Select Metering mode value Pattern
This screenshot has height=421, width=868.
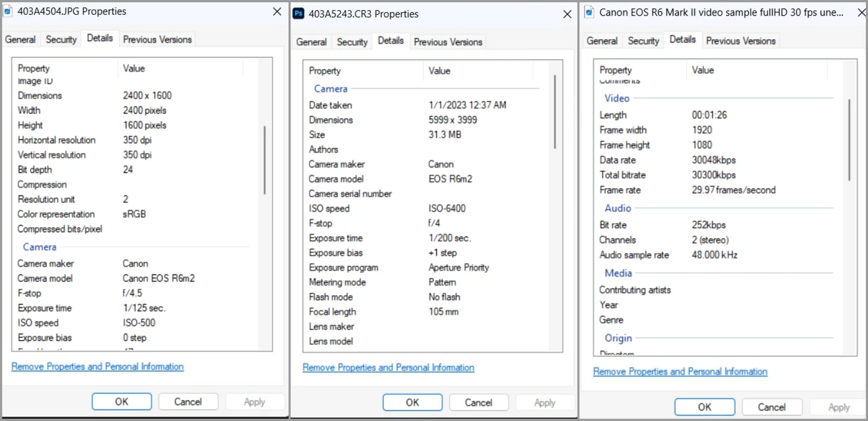click(x=442, y=283)
